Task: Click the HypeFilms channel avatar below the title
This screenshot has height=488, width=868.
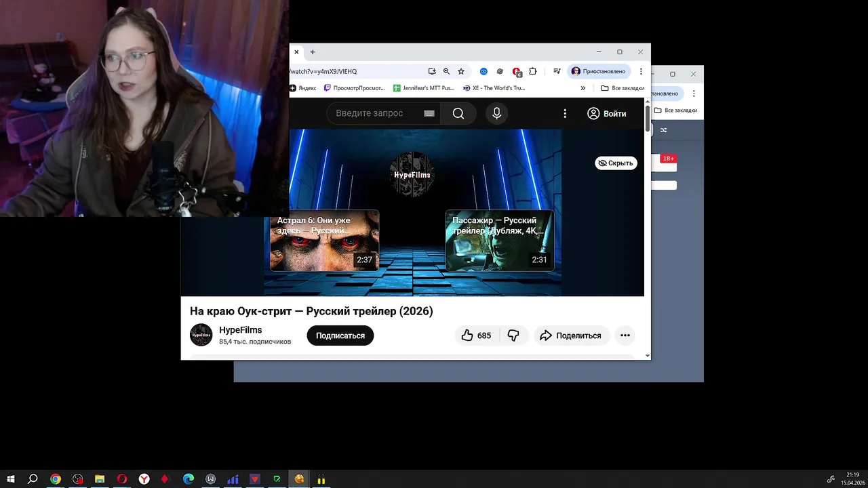Action: click(201, 335)
